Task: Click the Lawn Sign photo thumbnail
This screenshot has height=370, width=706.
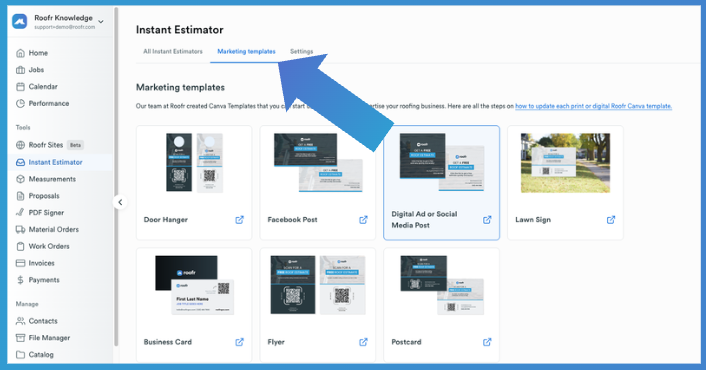Action: coord(566,163)
